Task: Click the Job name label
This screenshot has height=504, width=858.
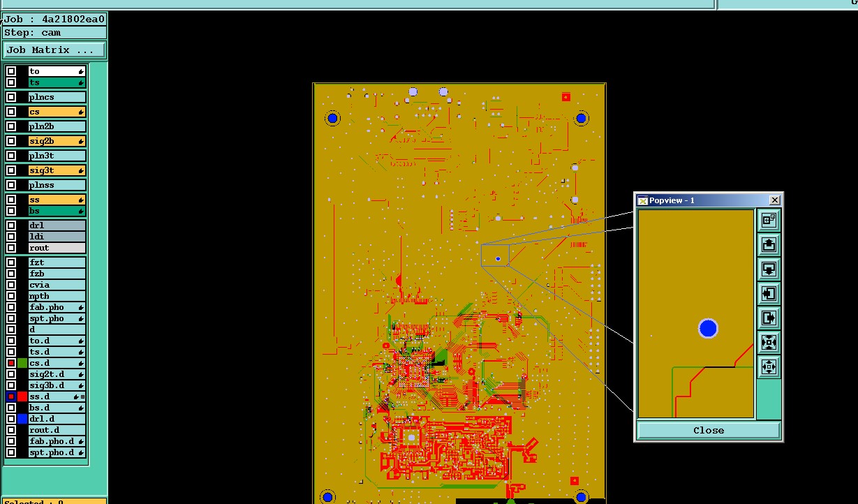Action: coord(54,20)
